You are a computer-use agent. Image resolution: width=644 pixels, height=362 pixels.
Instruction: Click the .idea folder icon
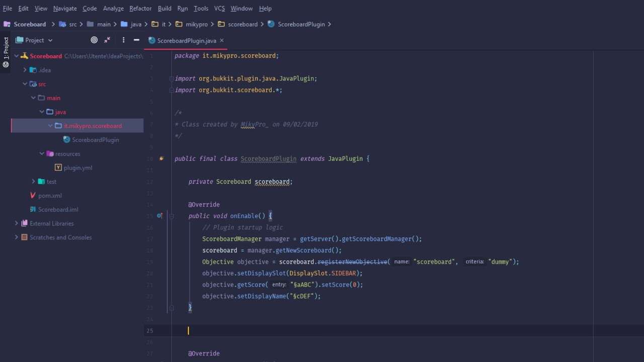(x=33, y=70)
